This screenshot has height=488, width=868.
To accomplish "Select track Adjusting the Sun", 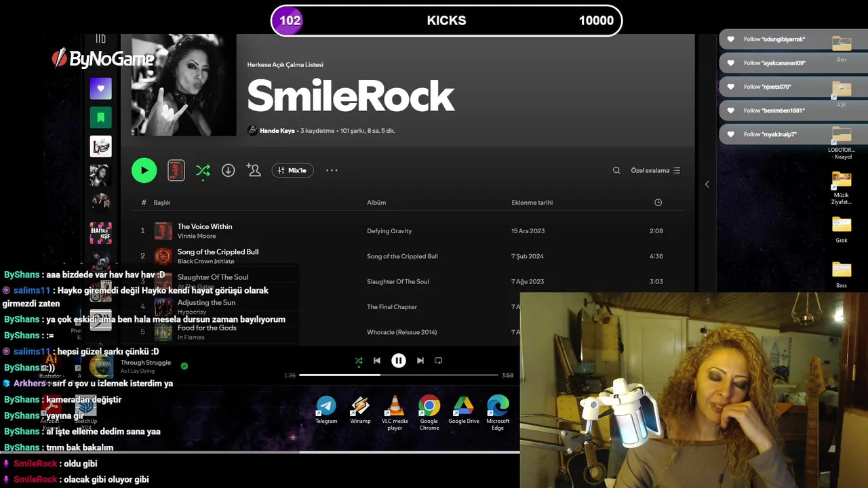I will click(x=207, y=303).
